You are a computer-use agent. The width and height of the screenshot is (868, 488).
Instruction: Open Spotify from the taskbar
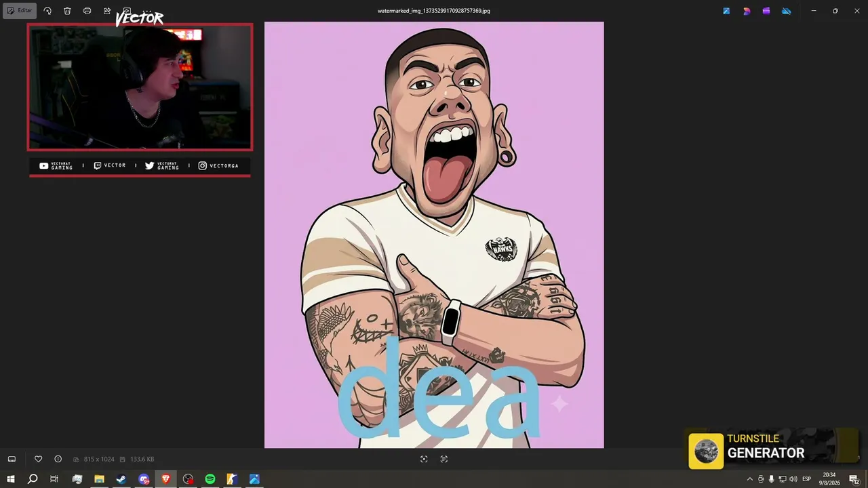click(210, 479)
